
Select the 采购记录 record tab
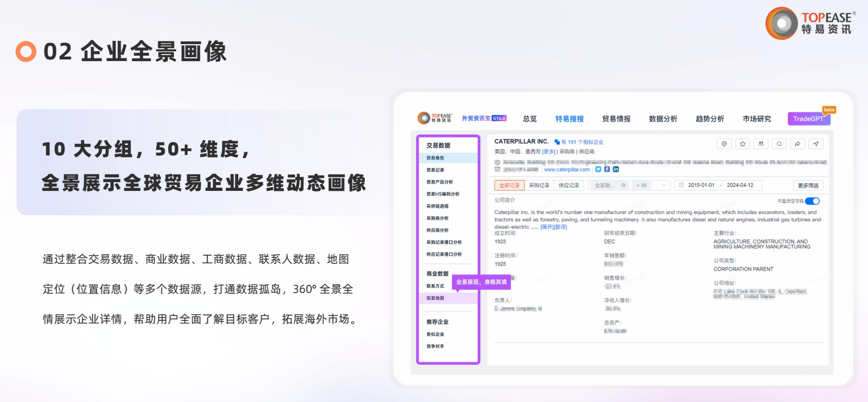(539, 185)
